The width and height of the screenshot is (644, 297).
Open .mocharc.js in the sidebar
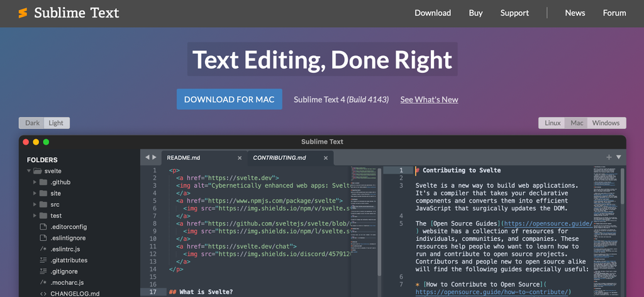click(x=67, y=283)
